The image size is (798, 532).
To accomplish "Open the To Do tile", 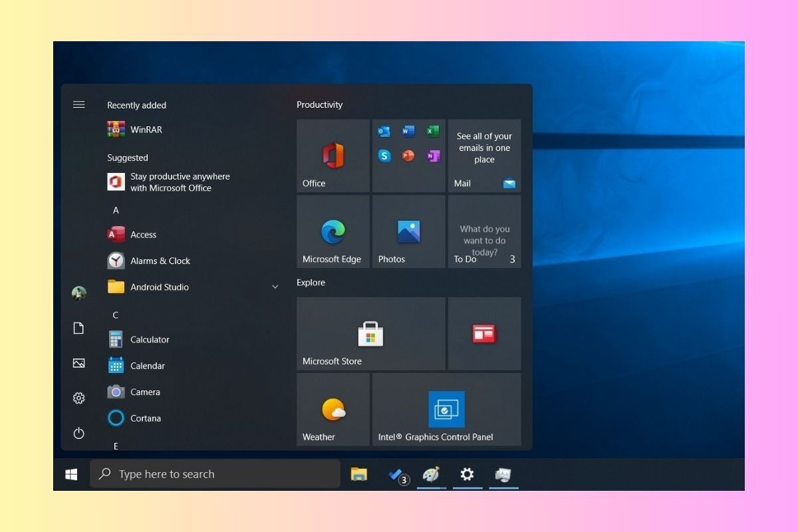I will click(485, 232).
